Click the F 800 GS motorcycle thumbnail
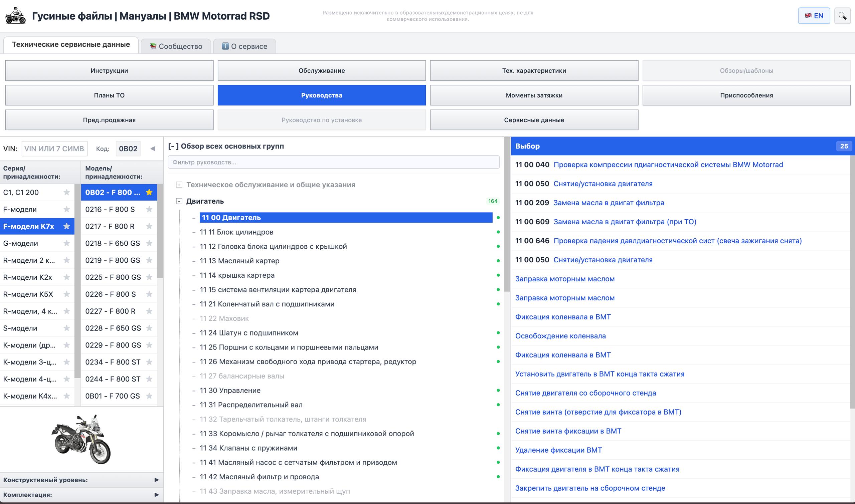This screenshot has width=855, height=504. [x=81, y=439]
